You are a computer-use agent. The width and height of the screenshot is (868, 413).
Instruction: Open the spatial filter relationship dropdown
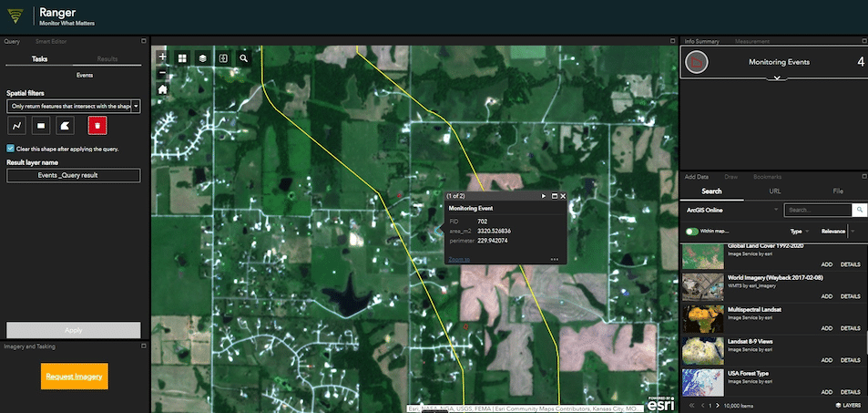[x=136, y=106]
